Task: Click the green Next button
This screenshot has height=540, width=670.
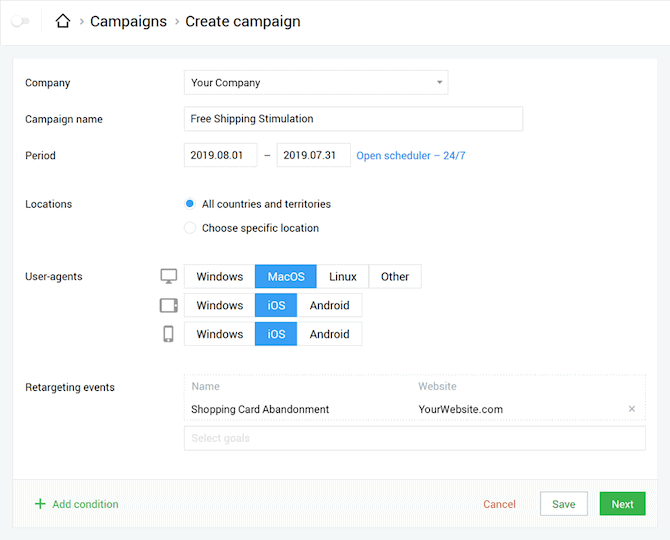Action: click(x=623, y=504)
